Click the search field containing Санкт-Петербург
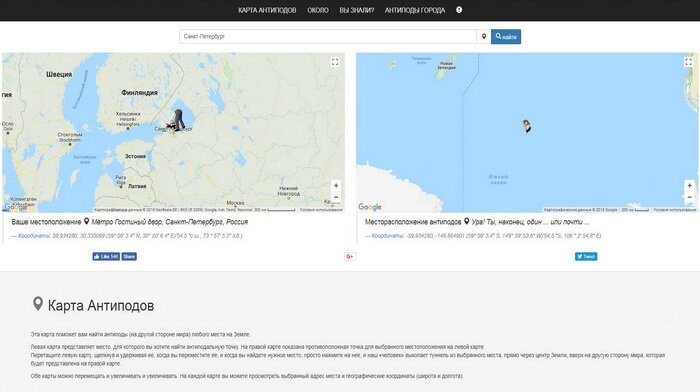Image resolution: width=700 pixels, height=392 pixels. [x=328, y=37]
